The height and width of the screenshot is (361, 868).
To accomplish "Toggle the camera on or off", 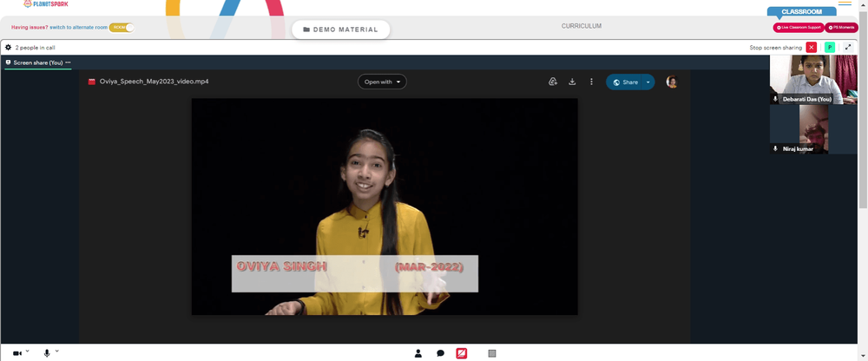I will tap(17, 353).
